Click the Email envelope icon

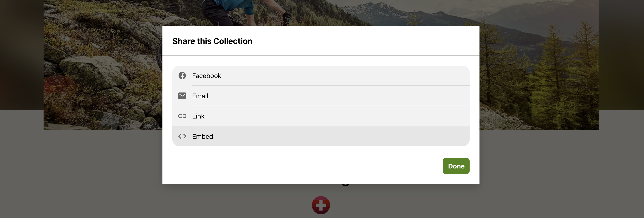182,96
